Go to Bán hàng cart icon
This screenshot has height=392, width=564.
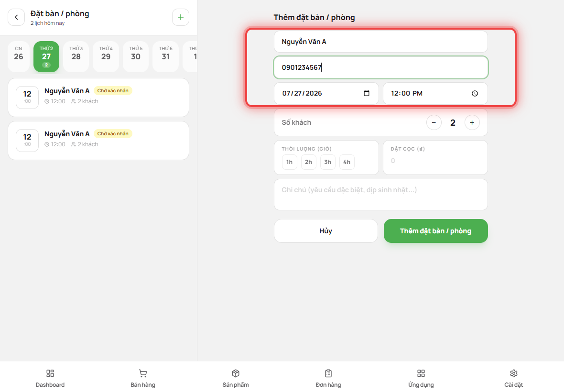143,373
